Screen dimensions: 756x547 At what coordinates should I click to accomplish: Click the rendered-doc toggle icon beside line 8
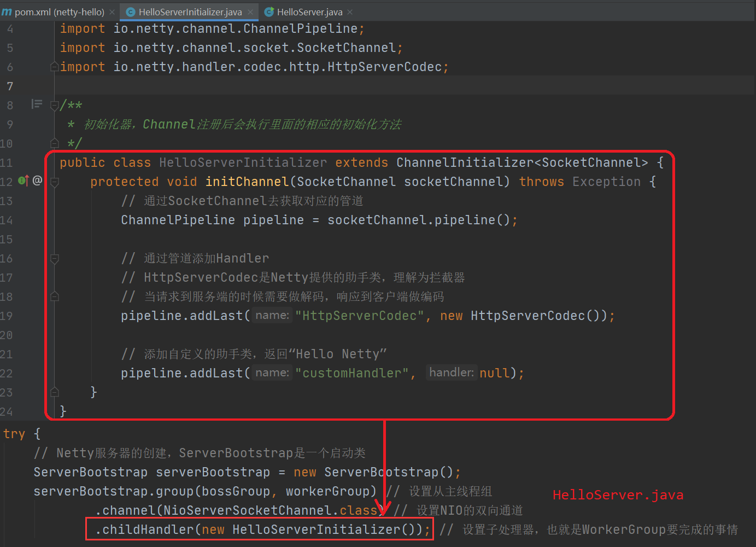[37, 104]
